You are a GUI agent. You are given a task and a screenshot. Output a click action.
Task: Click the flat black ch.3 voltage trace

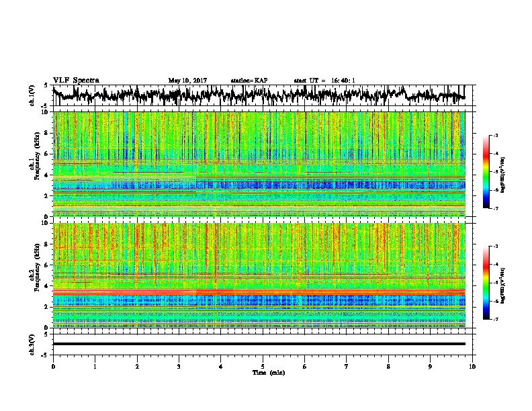click(259, 344)
